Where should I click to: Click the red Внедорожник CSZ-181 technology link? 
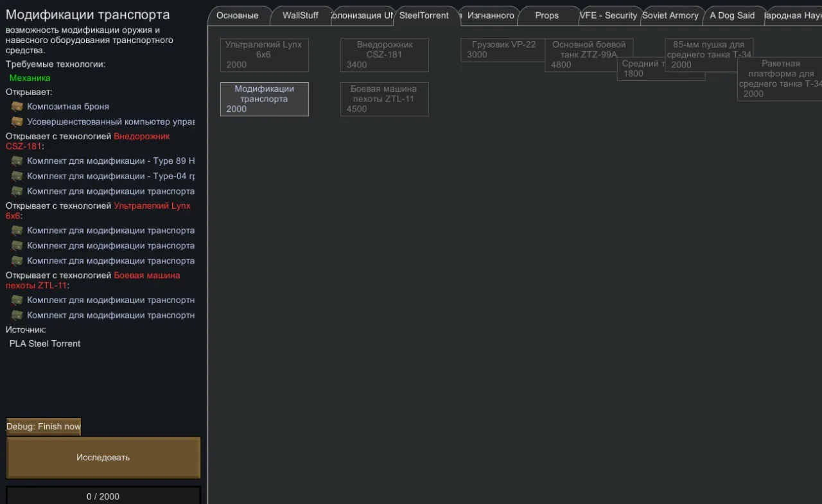(x=141, y=137)
